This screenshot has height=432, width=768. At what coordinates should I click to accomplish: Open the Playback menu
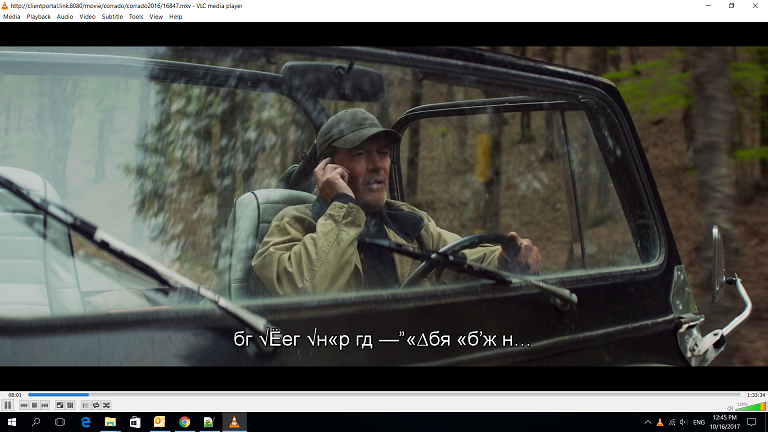[x=39, y=17]
